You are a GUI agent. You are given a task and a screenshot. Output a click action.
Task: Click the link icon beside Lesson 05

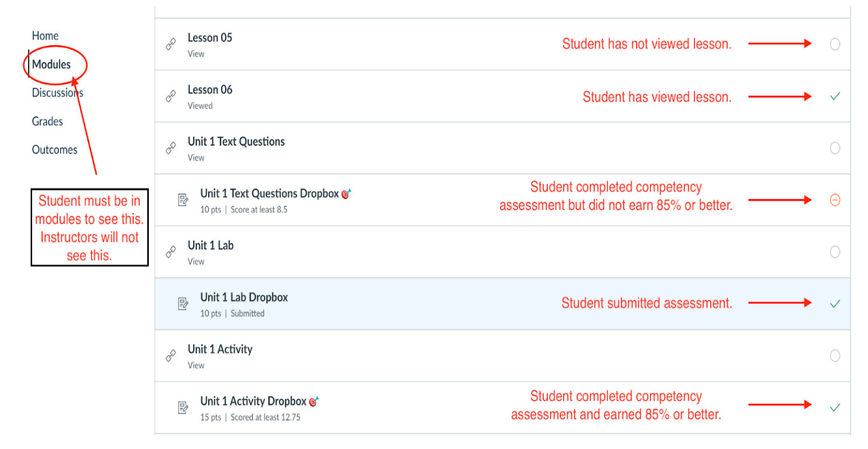coord(171,44)
